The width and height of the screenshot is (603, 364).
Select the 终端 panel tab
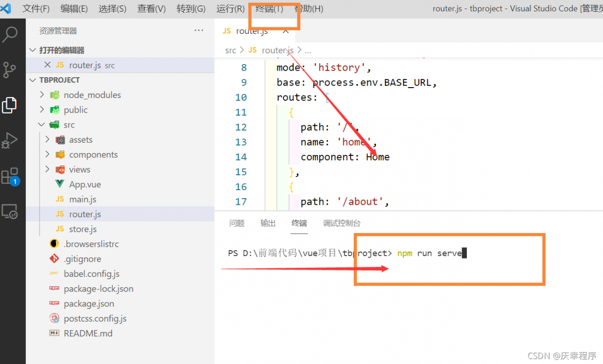pos(299,223)
